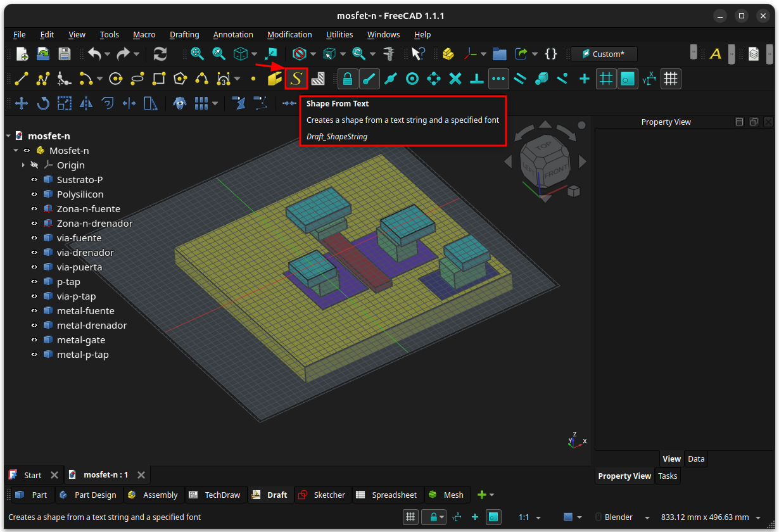Toggle Snap Midpoint
The image size is (779, 532).
[391, 79]
